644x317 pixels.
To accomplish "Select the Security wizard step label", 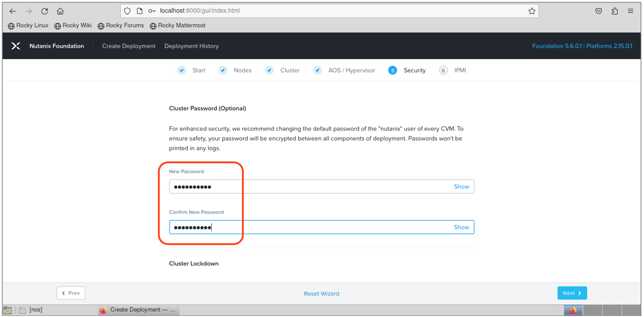I will (414, 70).
